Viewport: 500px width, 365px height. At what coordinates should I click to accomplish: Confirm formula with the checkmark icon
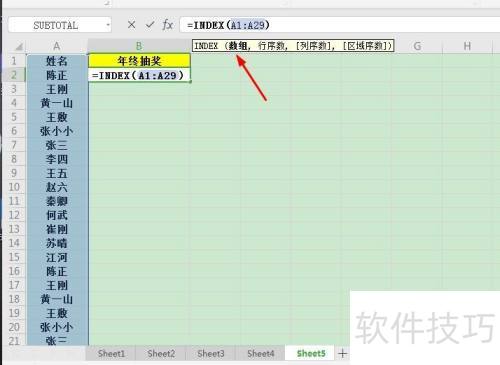(x=150, y=25)
